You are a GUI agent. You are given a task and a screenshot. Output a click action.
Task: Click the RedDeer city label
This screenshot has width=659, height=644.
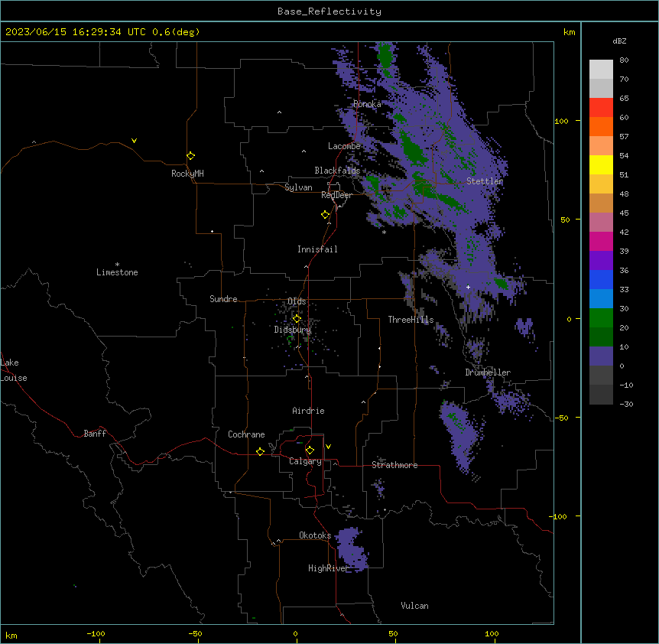click(x=336, y=195)
